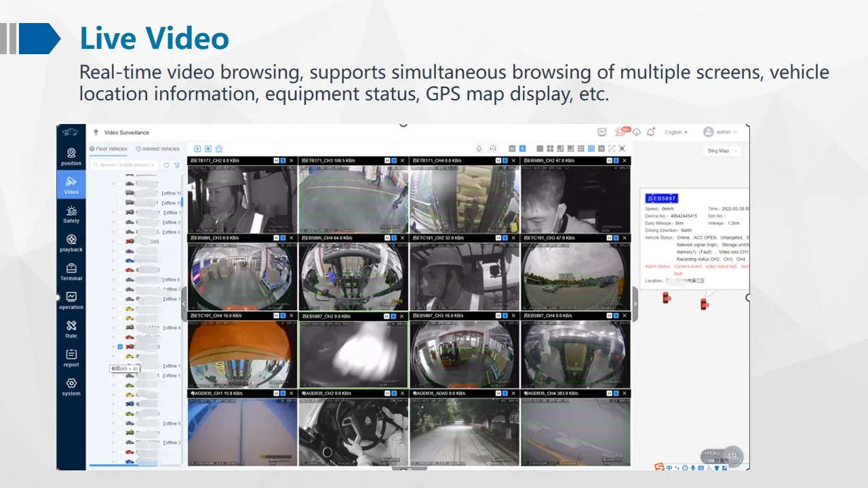
Task: Collapse the vehicle list panel arrow
Action: 184,303
